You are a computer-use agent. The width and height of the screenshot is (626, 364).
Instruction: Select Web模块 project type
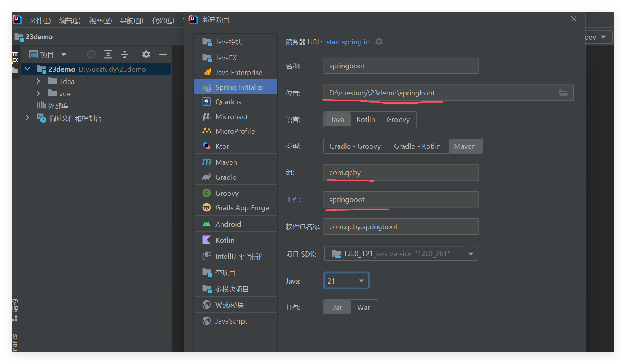click(235, 305)
